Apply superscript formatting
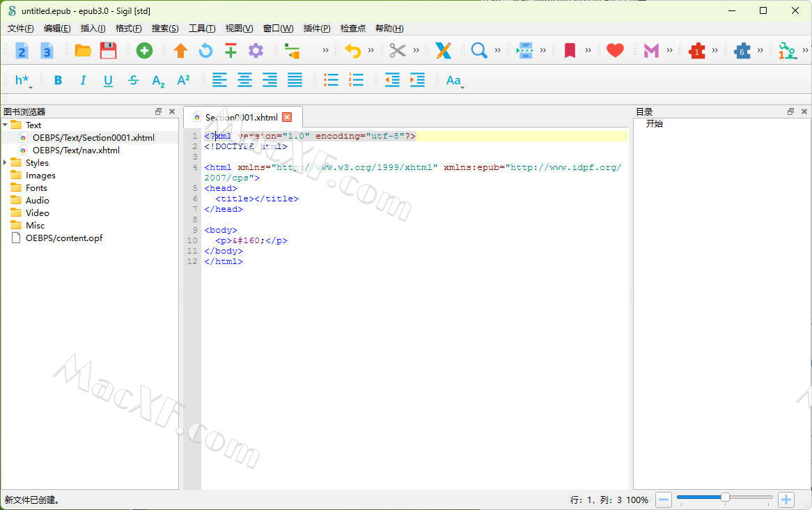Screen dimensions: 812x510 183,80
